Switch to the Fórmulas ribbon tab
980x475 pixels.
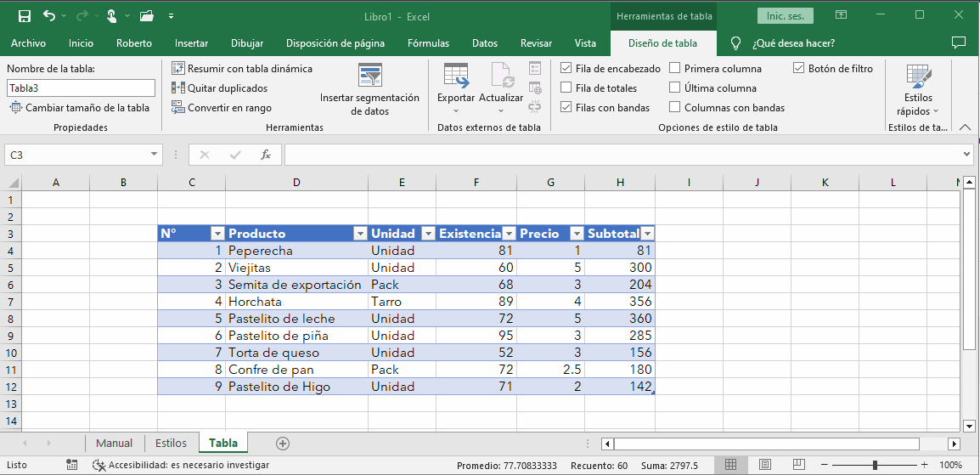[x=428, y=43]
